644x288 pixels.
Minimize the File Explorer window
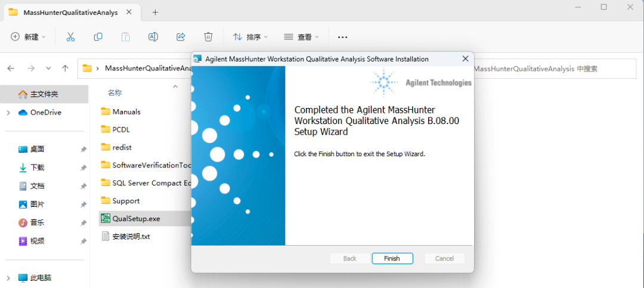pos(577,7)
